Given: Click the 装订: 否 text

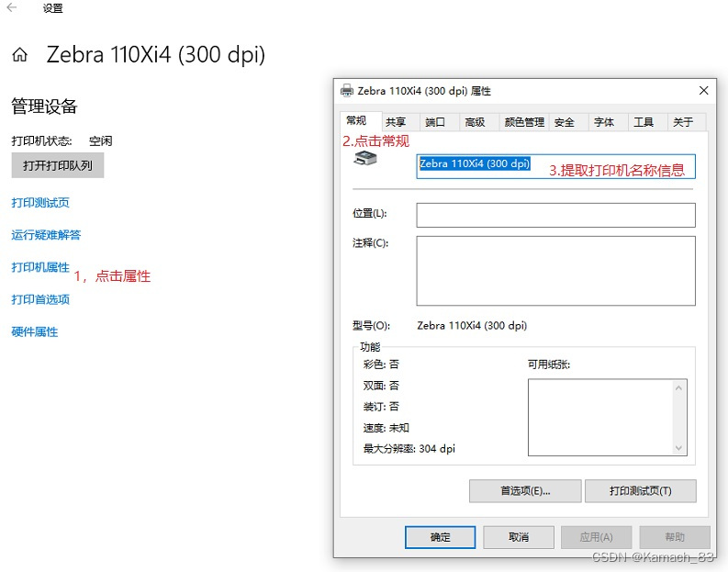Looking at the screenshot, I should click(381, 407).
